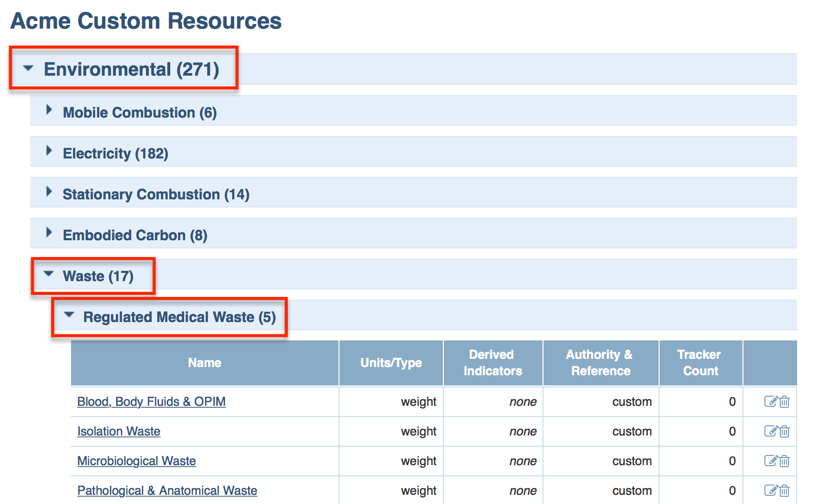Click 'none' in the Pathological & Anatomical Waste row
This screenshot has height=504, width=814.
pyautogui.click(x=523, y=491)
